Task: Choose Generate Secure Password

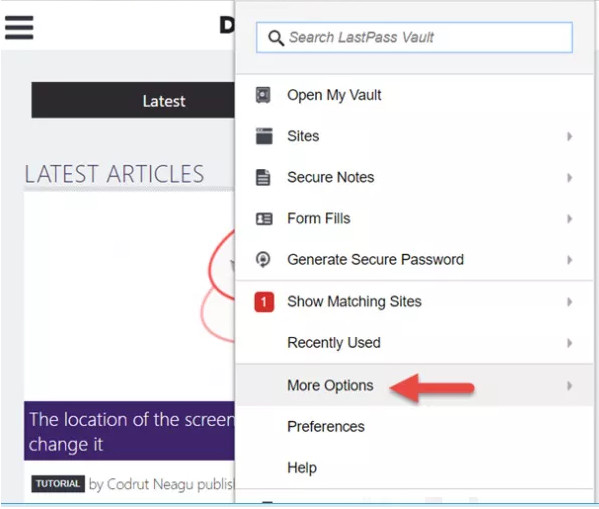Action: pos(414,259)
